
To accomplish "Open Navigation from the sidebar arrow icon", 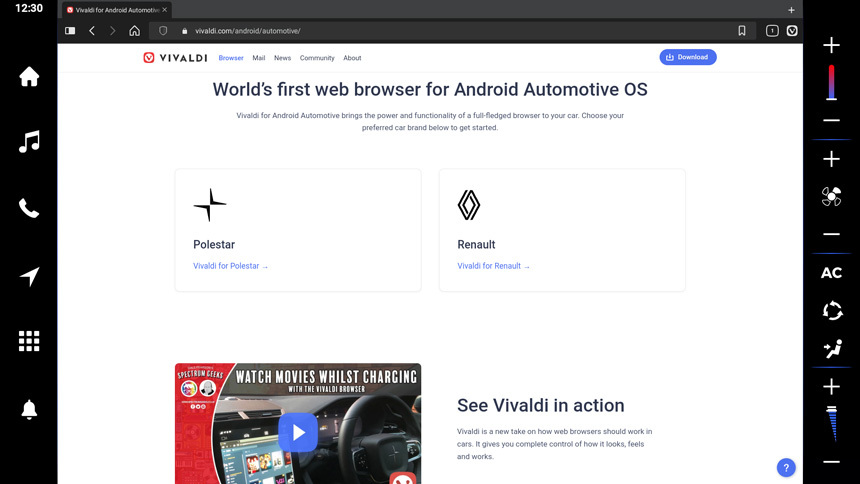I will (30, 276).
